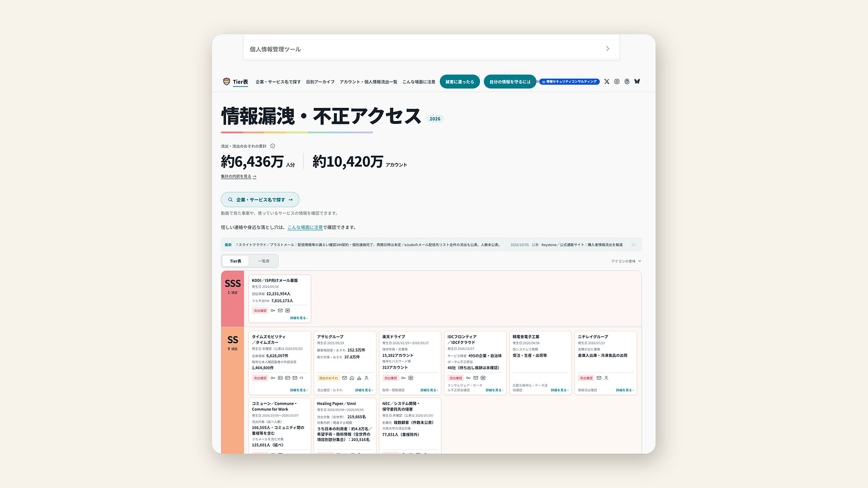Click the shield site logo beside Tier表
This screenshot has width=868, height=488.
click(x=227, y=82)
